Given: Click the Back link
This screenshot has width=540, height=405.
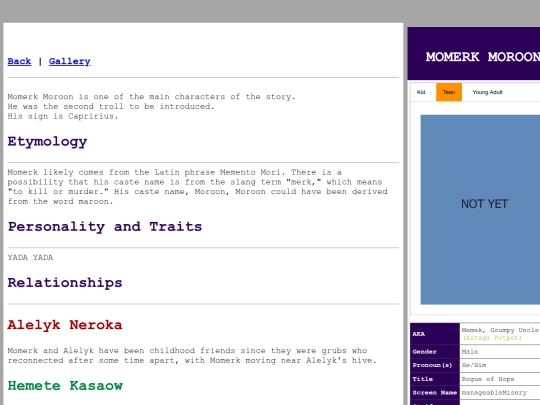Looking at the screenshot, I should tap(19, 61).
